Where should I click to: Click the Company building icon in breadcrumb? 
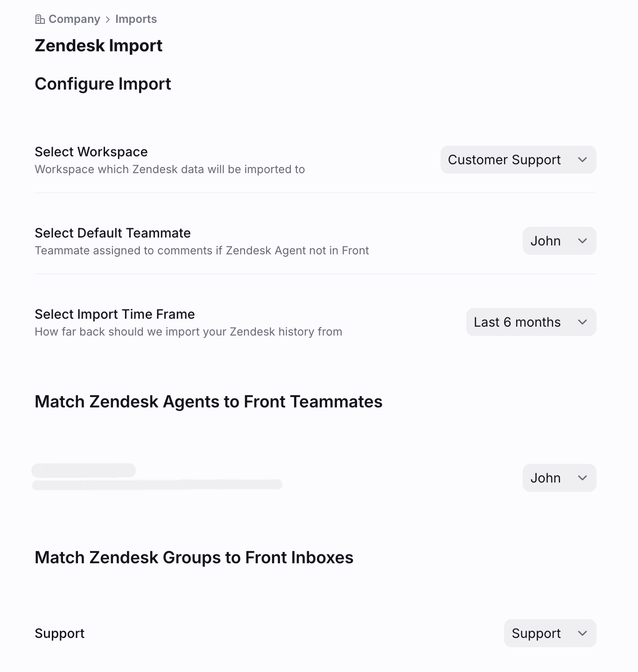(40, 19)
